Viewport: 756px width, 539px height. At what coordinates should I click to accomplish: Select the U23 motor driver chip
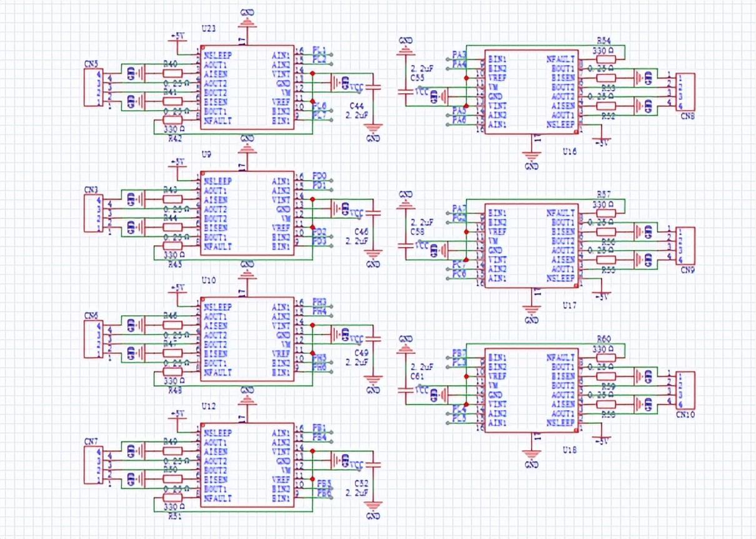(247, 88)
